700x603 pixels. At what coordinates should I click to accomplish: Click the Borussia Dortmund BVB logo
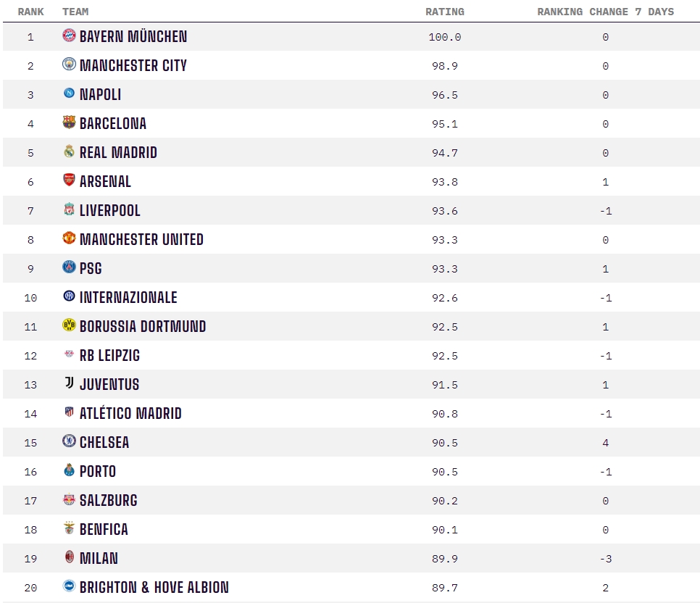coord(69,325)
